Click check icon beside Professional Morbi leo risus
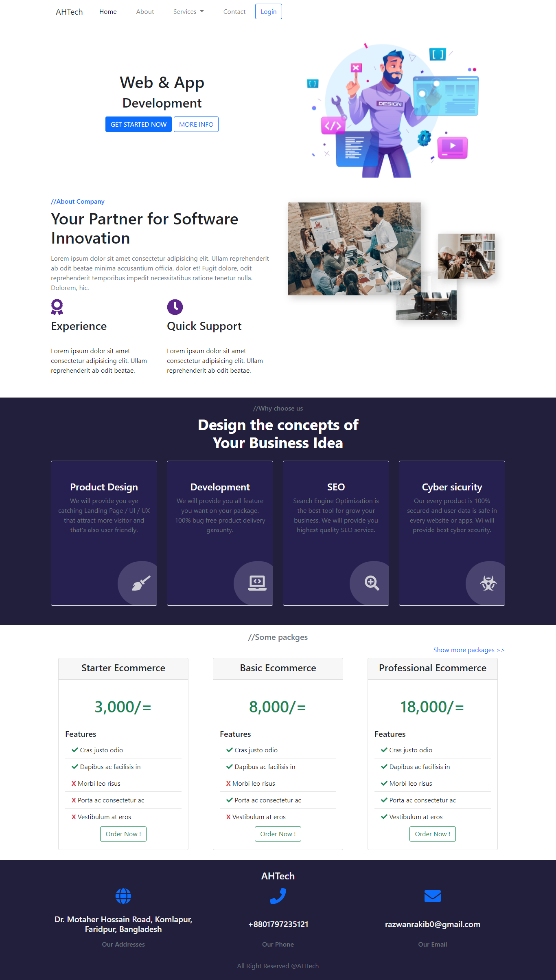The width and height of the screenshot is (556, 980). (384, 783)
